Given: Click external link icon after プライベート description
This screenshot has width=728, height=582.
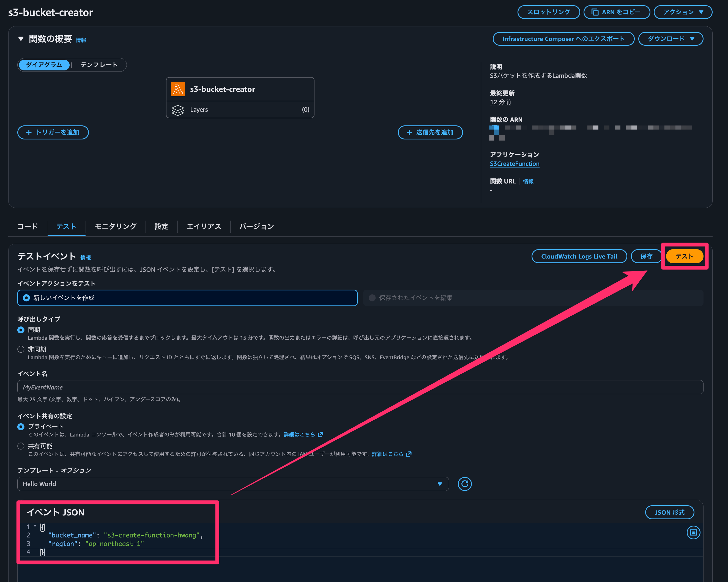Looking at the screenshot, I should pyautogui.click(x=321, y=435).
